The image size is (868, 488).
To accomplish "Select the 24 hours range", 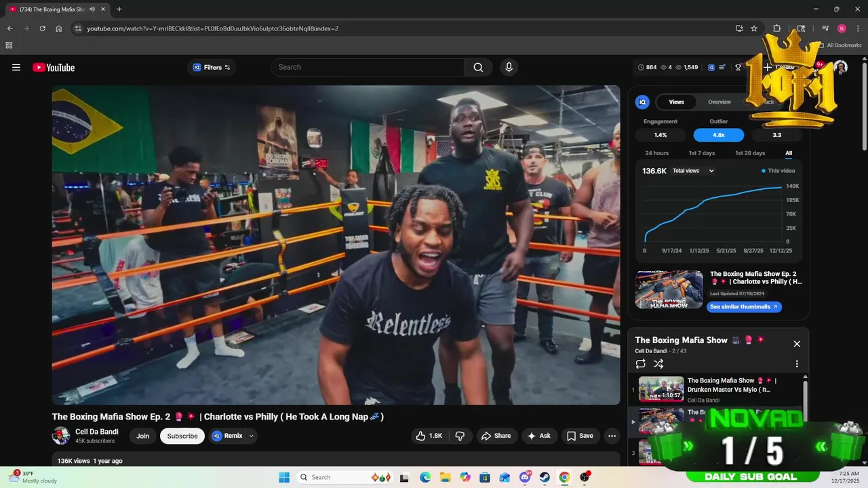I will pos(656,153).
